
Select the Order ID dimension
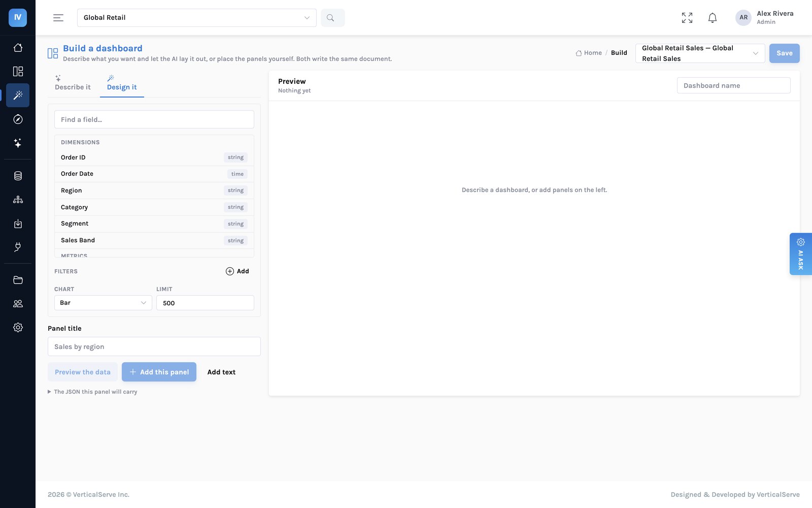point(154,157)
